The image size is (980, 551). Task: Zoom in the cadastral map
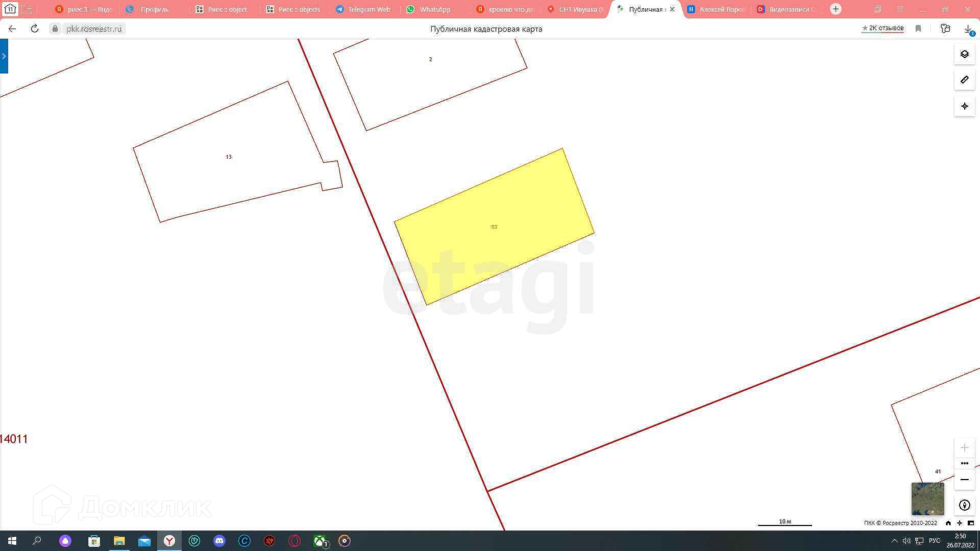964,448
